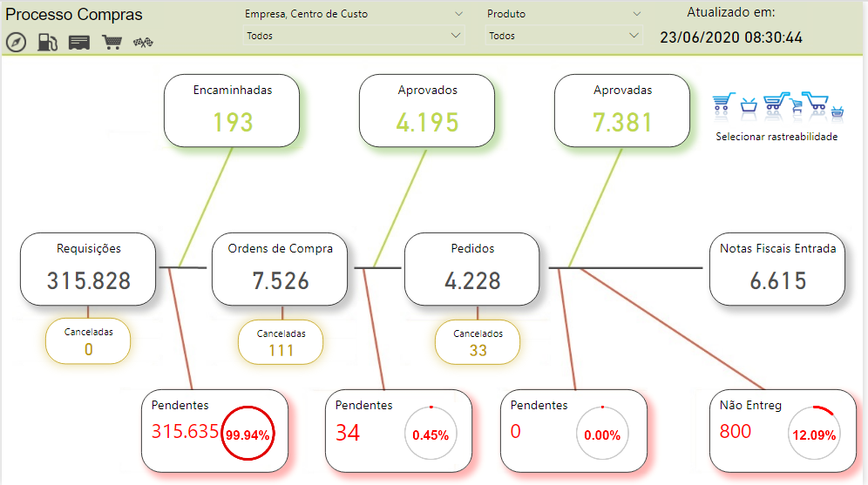The height and width of the screenshot is (485, 868).
Task: Expand the Produto slicer header chevron
Action: coord(636,14)
